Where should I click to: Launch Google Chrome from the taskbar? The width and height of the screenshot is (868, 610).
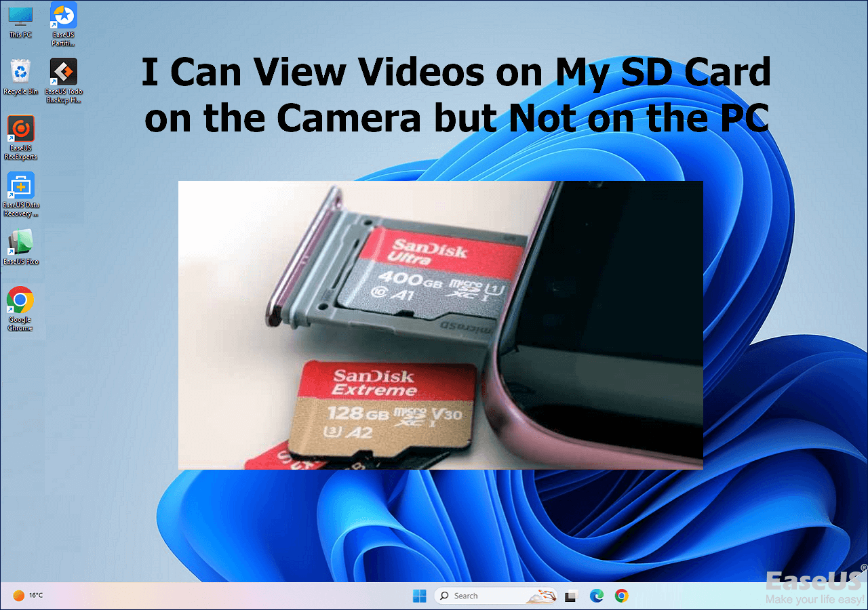[621, 596]
